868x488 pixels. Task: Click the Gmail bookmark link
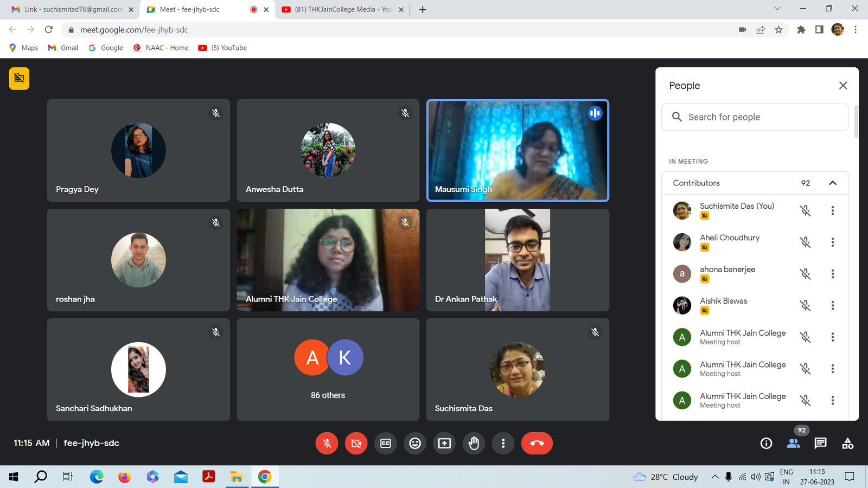pyautogui.click(x=63, y=48)
